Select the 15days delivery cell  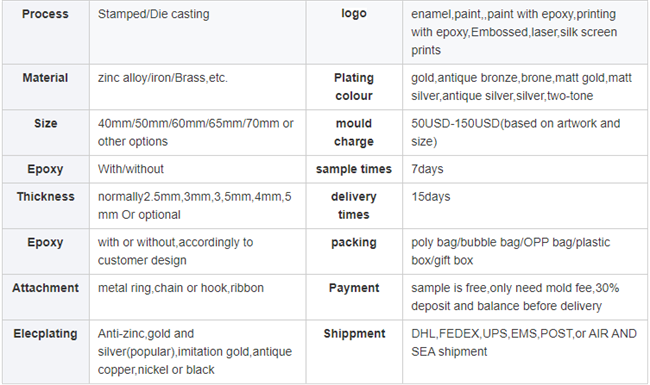tap(525, 206)
